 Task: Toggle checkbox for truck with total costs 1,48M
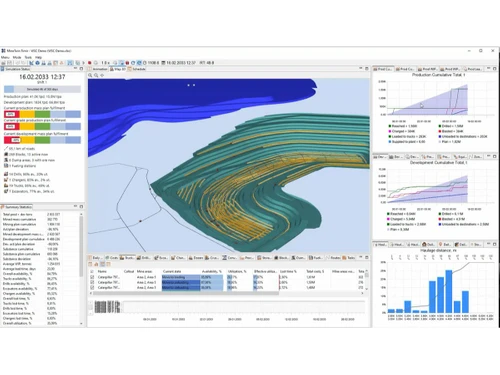coord(92,288)
